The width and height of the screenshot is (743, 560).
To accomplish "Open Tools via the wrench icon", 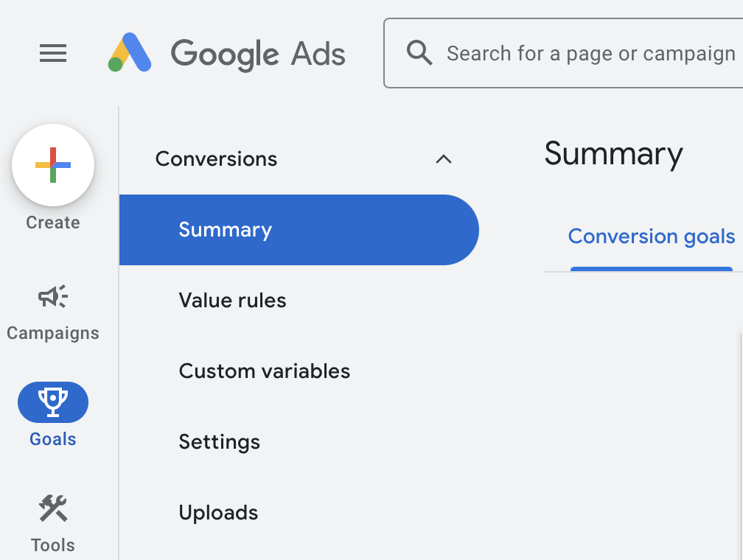I will tap(53, 508).
